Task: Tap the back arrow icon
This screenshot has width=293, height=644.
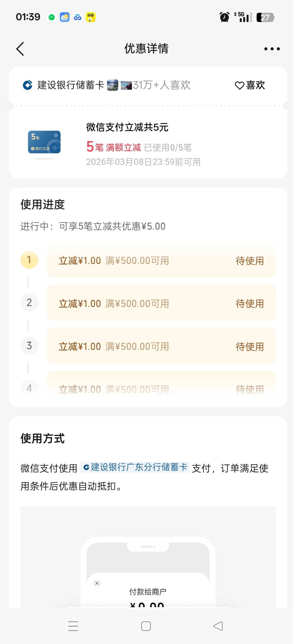Action: (x=20, y=49)
